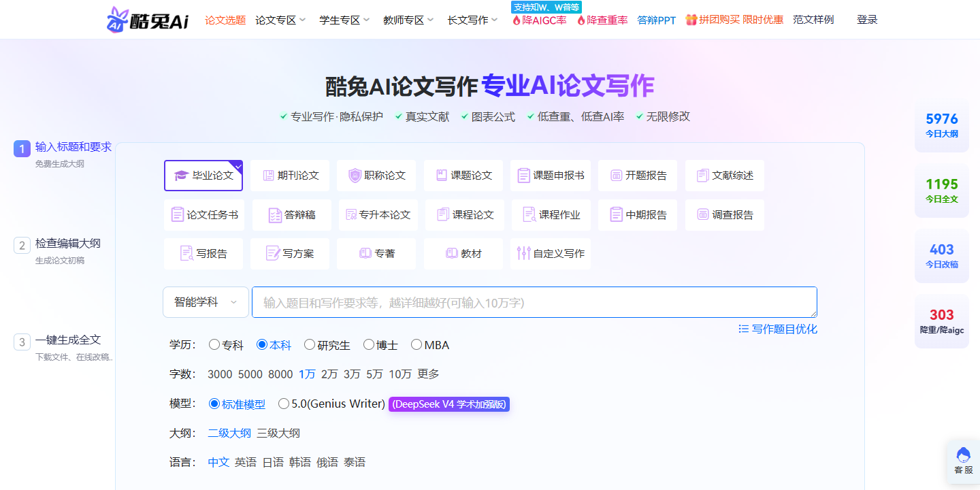The height and width of the screenshot is (490, 980).
Task: Open the 范文样例 nav item
Action: click(x=813, y=20)
